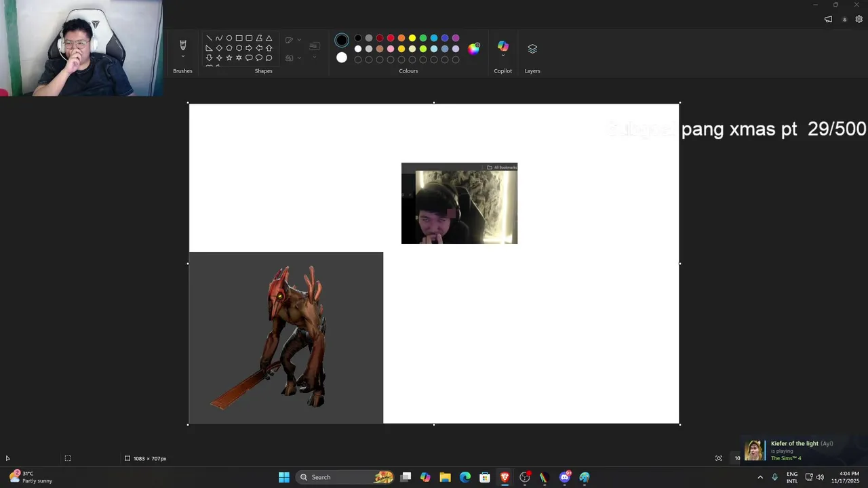
Task: Pick the yellow colour swatch
Action: 412,38
